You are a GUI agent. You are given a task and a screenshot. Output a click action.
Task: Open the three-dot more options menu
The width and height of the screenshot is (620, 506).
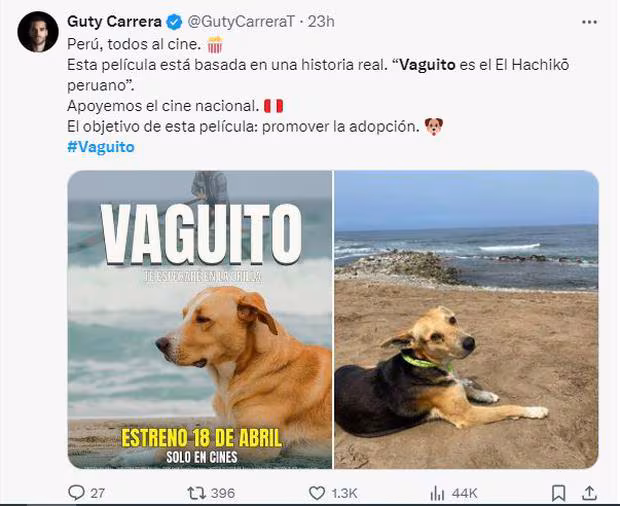click(589, 22)
